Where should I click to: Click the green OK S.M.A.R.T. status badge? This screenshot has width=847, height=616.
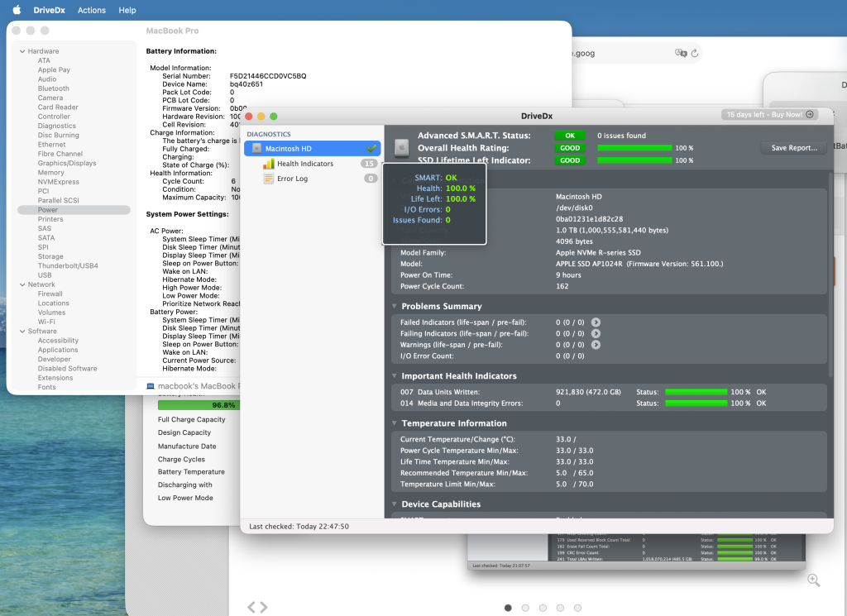(570, 136)
